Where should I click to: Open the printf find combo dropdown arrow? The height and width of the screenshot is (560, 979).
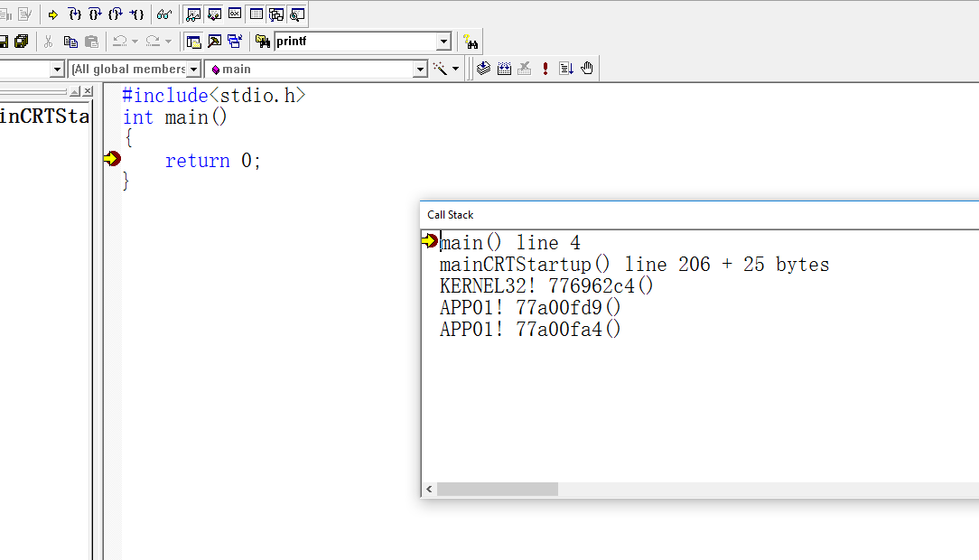pyautogui.click(x=443, y=42)
